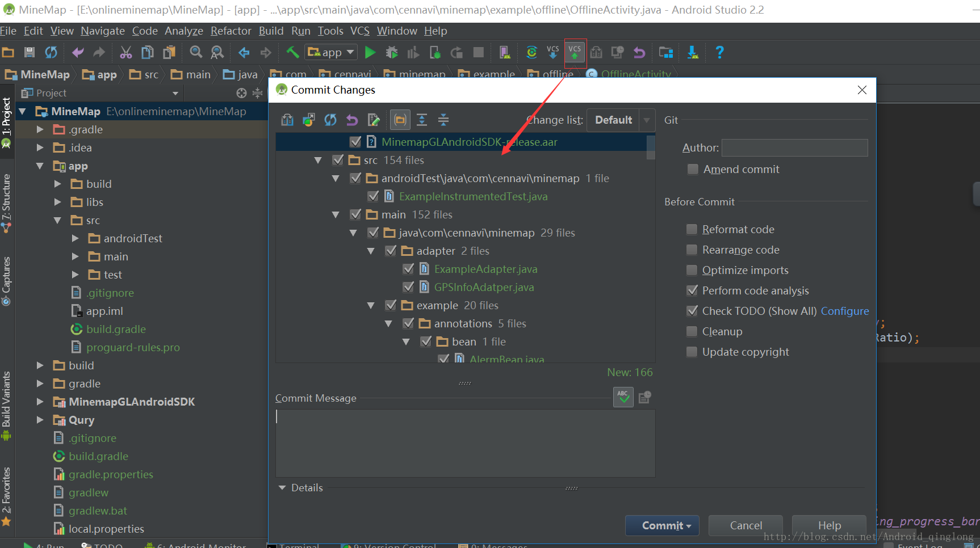Image resolution: width=980 pixels, height=548 pixels.
Task: Open commit message history icon
Action: click(644, 397)
